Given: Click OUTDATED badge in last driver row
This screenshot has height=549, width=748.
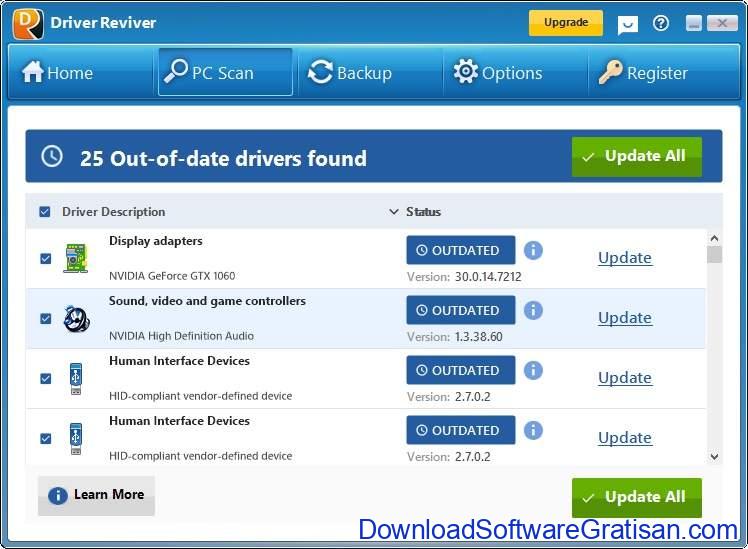Looking at the screenshot, I should pos(461,430).
